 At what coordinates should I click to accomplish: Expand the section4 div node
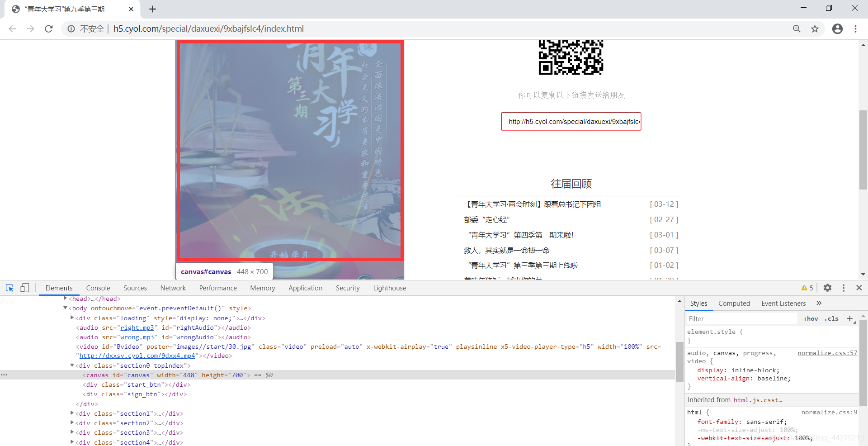click(72, 441)
